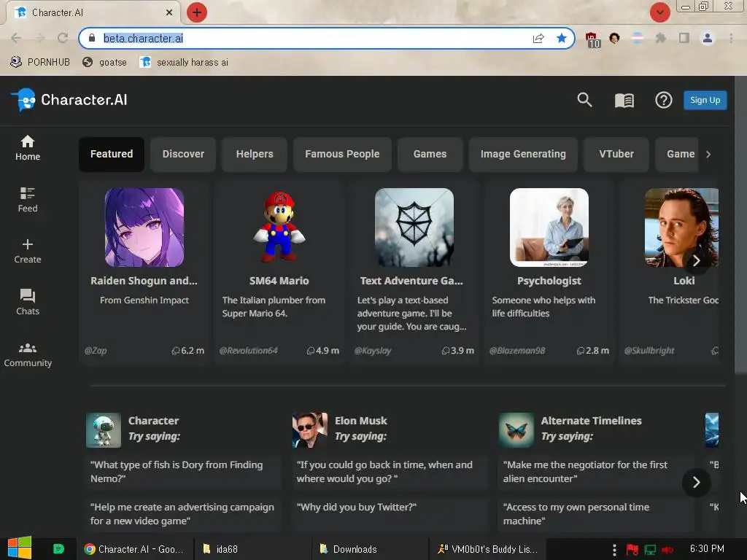Select the Helpers tab

tap(255, 155)
